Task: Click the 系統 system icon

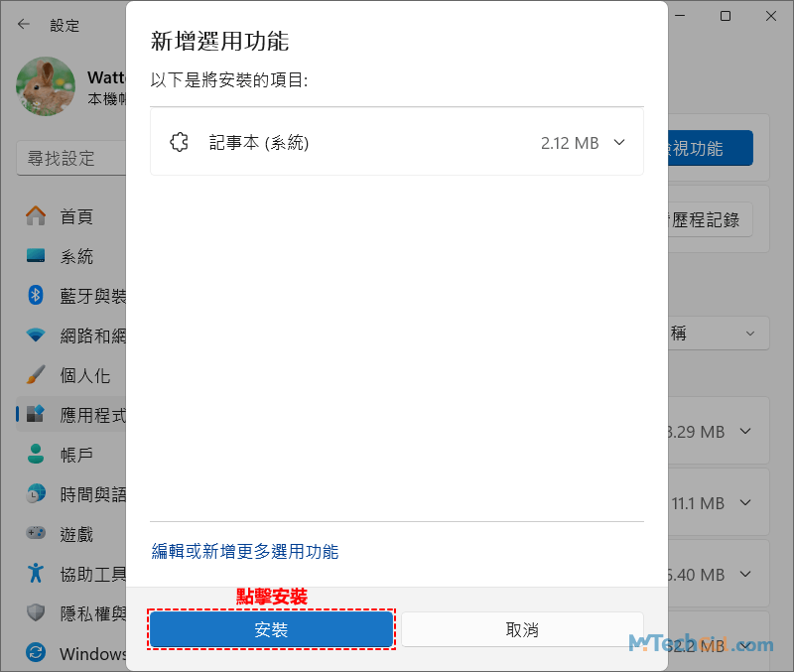Action: [36, 256]
